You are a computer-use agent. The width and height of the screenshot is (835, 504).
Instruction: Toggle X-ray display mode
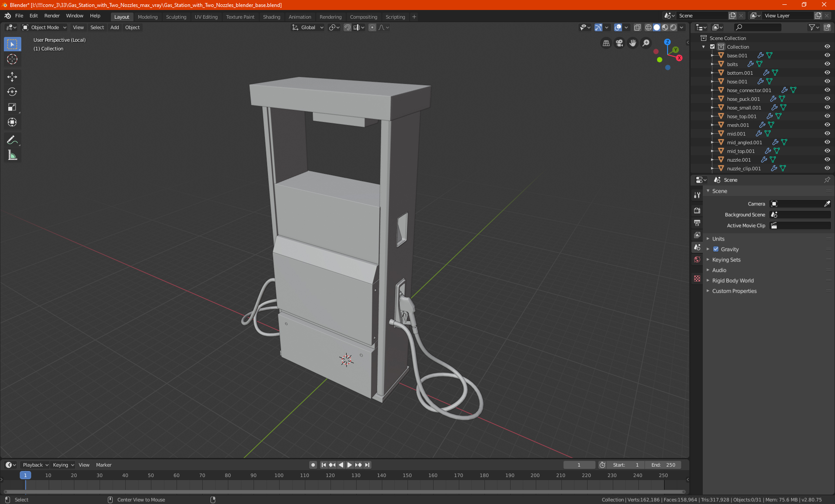click(637, 27)
